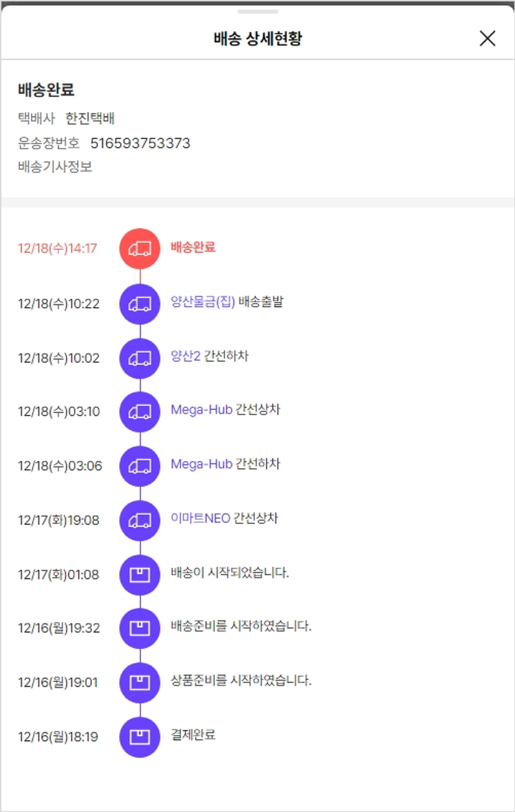Click truck icon for Mega-Hub 간선상차
This screenshot has width=515, height=812.
pos(140,411)
